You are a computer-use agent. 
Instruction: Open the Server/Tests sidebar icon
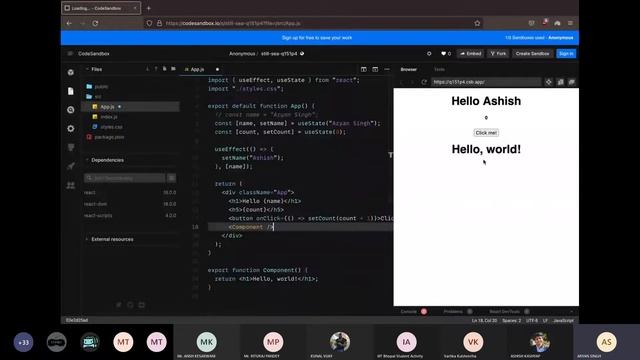[71, 147]
